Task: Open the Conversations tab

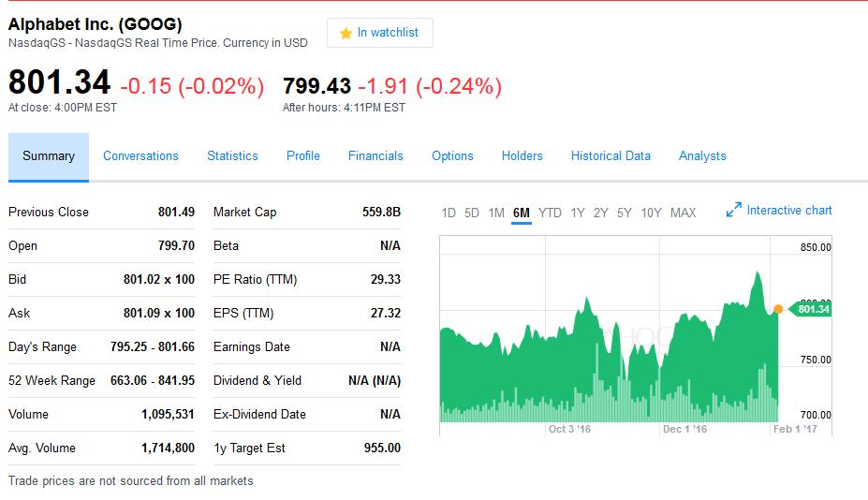Action: point(140,156)
